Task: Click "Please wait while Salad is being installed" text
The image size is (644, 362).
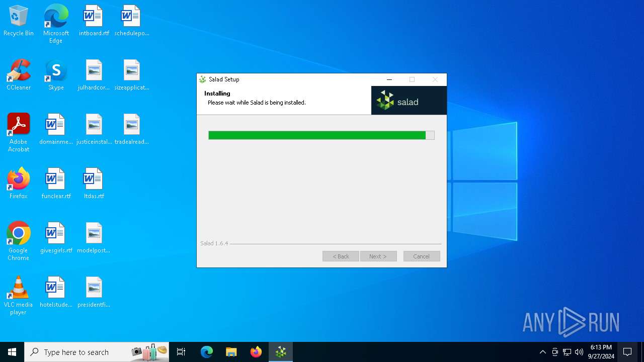Action: pos(257,103)
